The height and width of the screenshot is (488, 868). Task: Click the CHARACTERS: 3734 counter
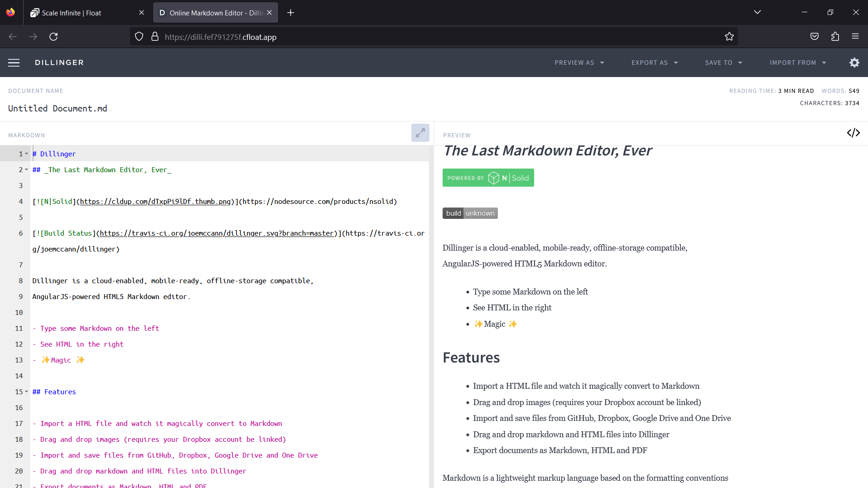tap(829, 103)
